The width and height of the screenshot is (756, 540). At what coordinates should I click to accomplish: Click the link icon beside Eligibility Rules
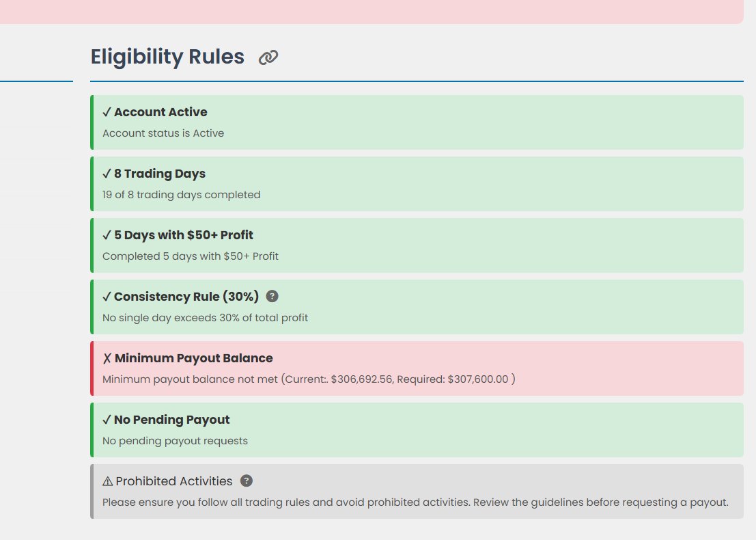tap(268, 57)
